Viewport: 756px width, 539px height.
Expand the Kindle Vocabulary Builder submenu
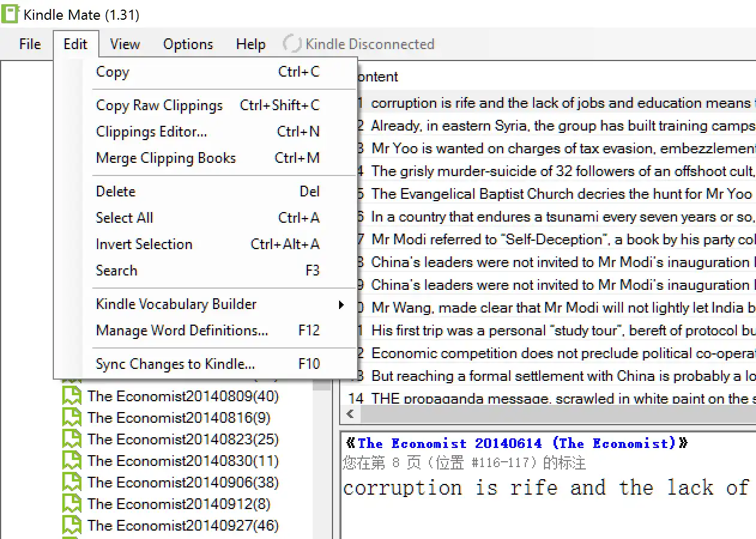[x=208, y=304]
